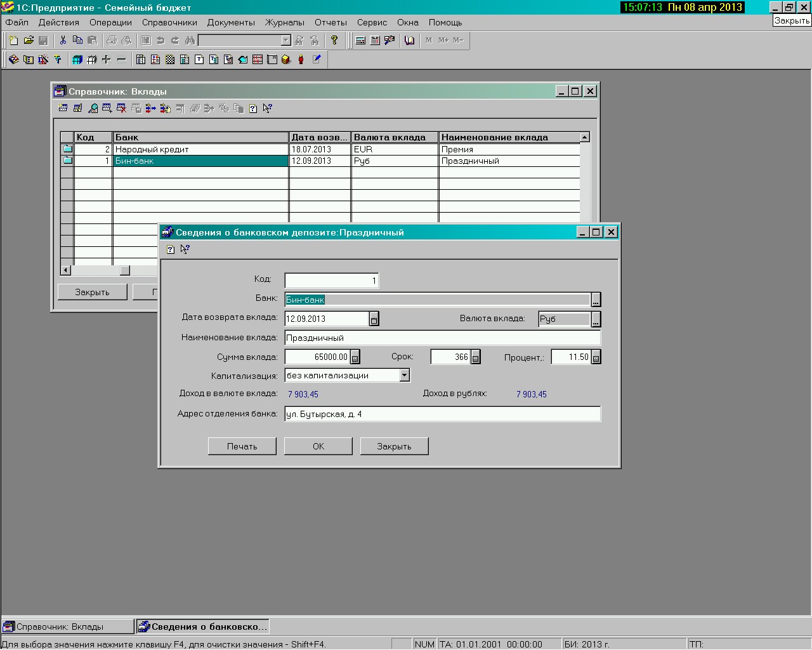The height and width of the screenshot is (650, 812).
Task: Open the Справочники menu
Action: pos(169,22)
